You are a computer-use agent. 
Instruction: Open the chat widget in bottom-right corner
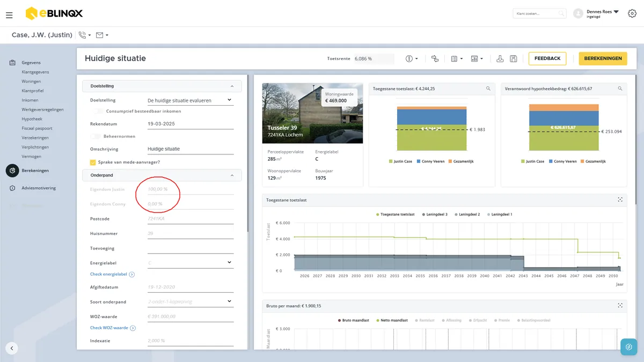(629, 347)
